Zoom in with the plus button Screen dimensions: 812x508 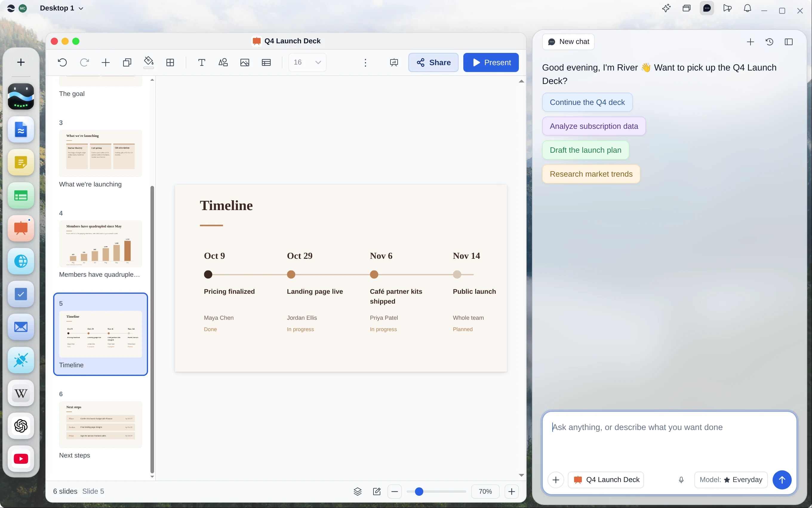[x=511, y=492]
